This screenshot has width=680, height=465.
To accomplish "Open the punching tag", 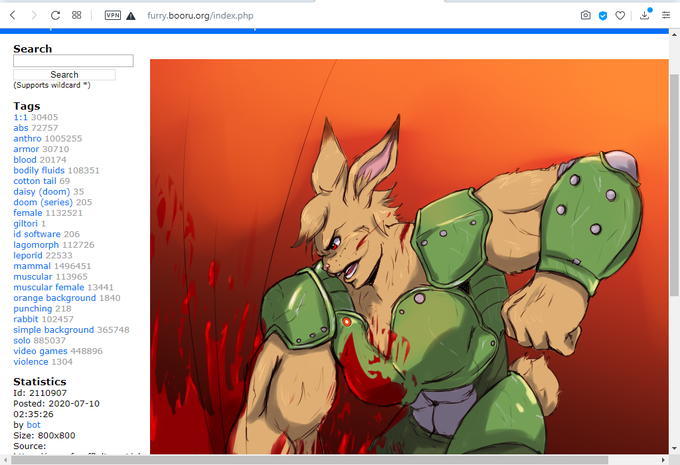I will coord(33,308).
